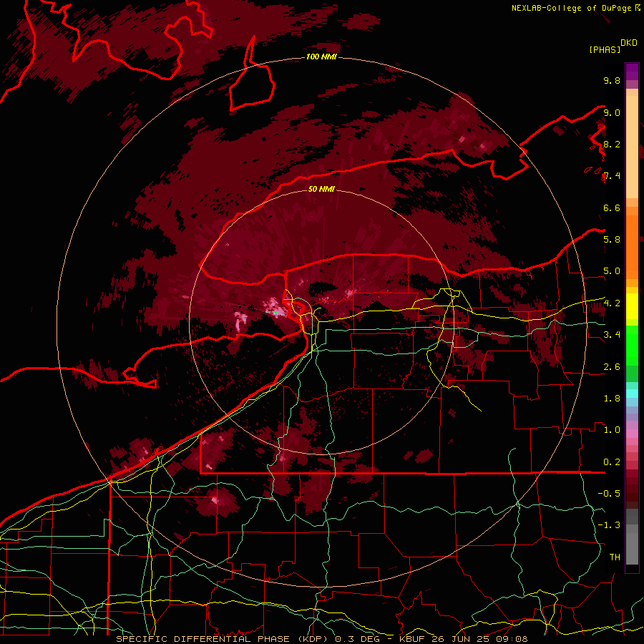Viewport: 644px width, 644px height.
Task: Select the 0.2 scale value
Action: (612, 462)
